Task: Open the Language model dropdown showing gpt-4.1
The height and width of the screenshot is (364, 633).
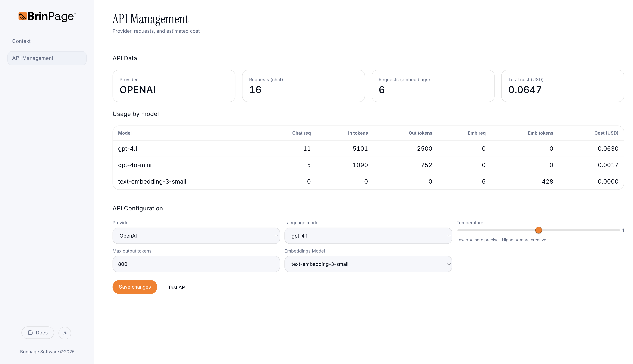Action: pyautogui.click(x=368, y=236)
